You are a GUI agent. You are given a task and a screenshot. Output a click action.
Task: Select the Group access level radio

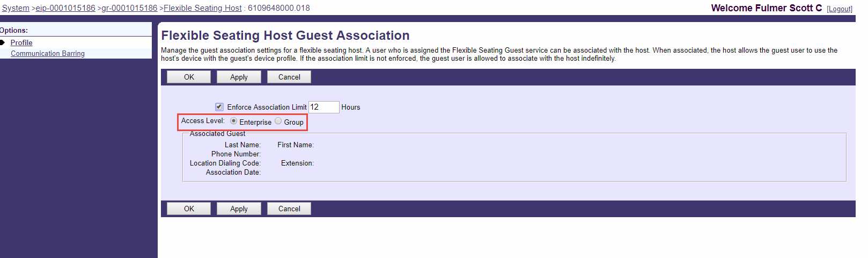pos(278,121)
